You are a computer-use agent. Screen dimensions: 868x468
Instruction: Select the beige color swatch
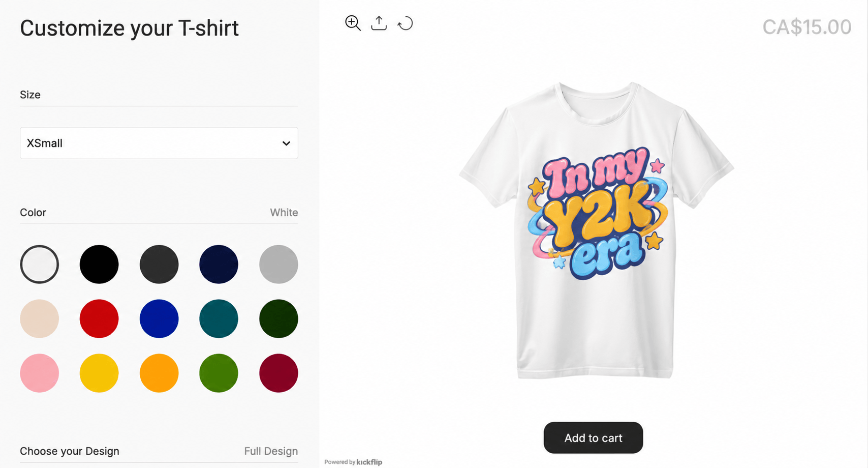click(x=40, y=319)
